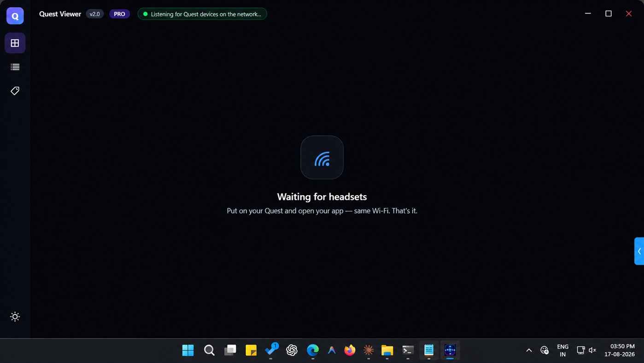Click the v2.0 version badge

click(95, 14)
